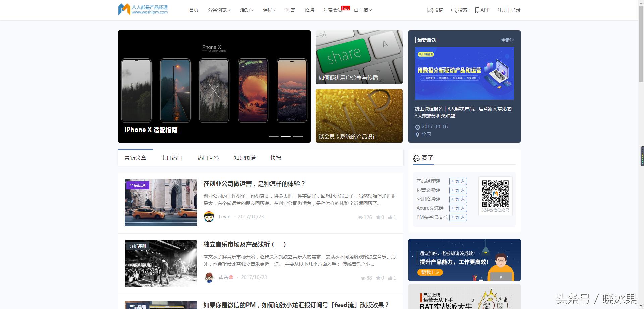
Task: Click the 人人都是产品经理 logo
Action: pyautogui.click(x=143, y=9)
